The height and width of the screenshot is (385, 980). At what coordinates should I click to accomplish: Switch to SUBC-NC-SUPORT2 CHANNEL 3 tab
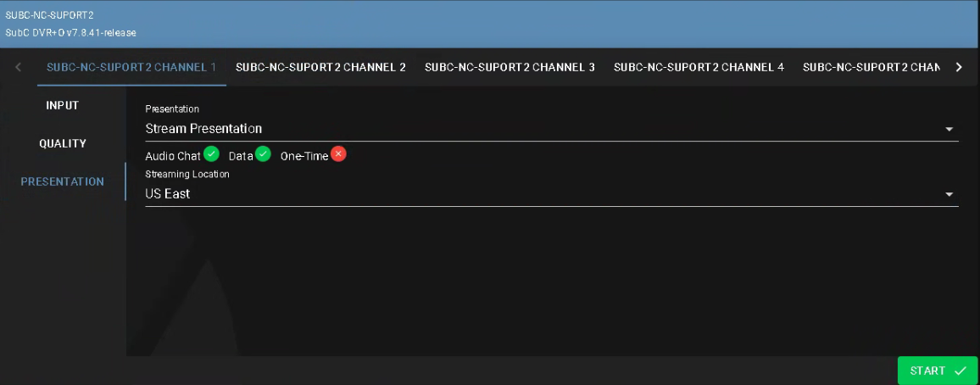coord(509,67)
